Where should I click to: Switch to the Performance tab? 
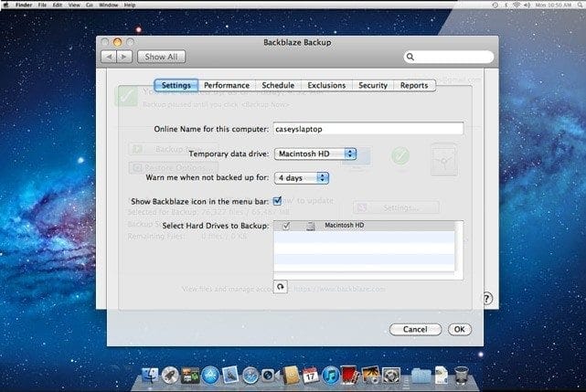(227, 85)
